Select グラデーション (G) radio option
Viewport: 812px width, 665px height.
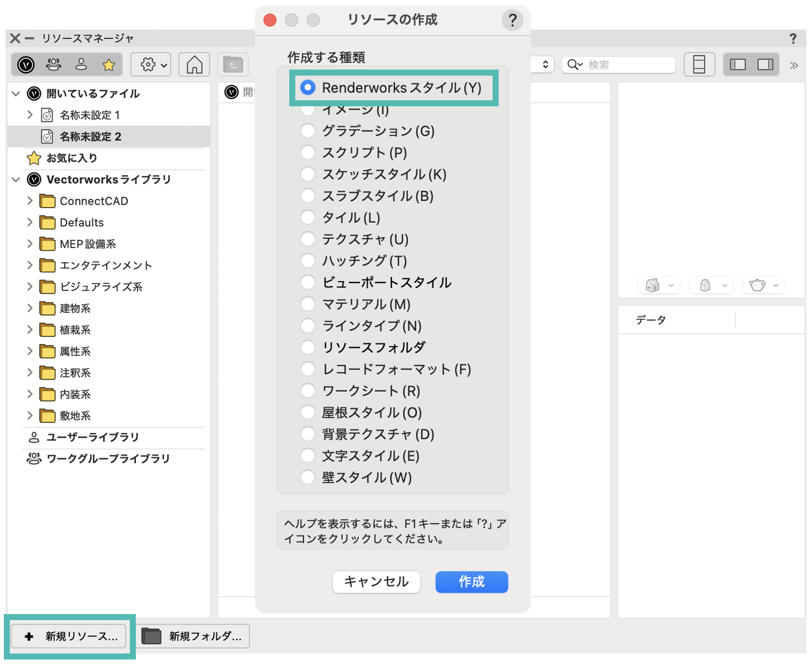coord(308,131)
